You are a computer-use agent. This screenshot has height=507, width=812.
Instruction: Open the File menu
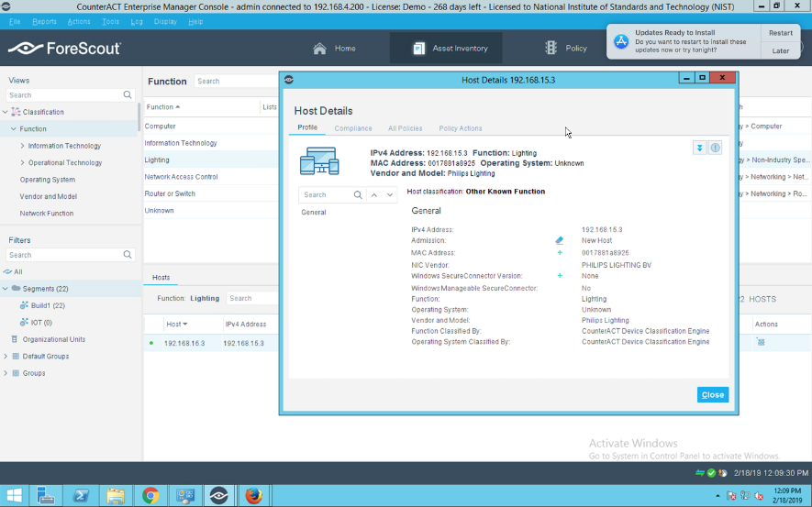pos(15,22)
